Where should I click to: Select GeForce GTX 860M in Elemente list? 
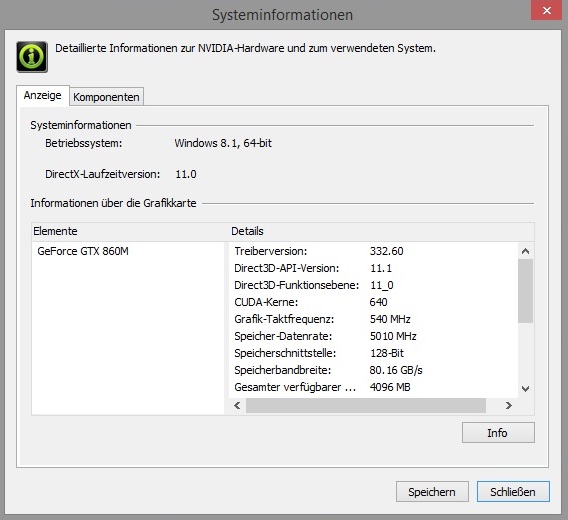[83, 251]
